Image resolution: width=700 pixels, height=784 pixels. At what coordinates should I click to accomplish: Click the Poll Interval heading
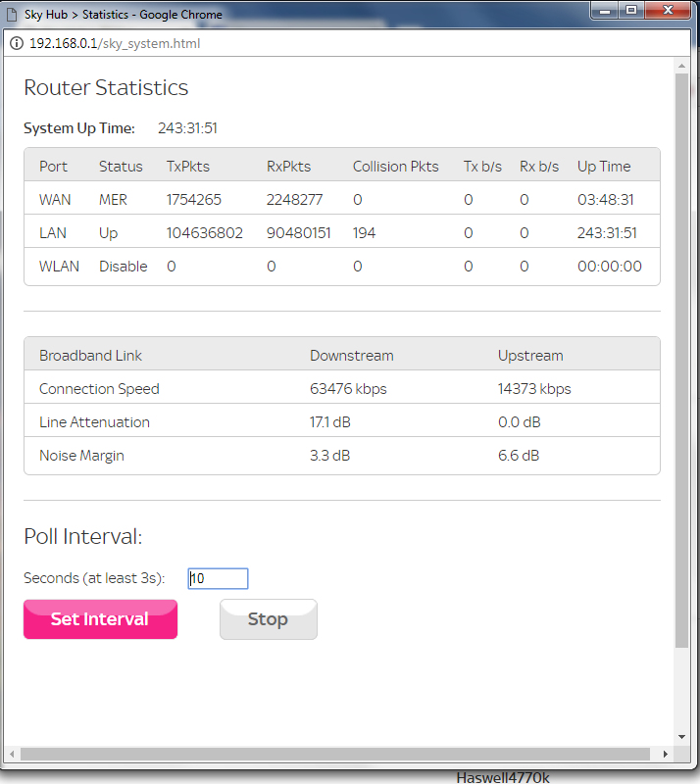83,536
